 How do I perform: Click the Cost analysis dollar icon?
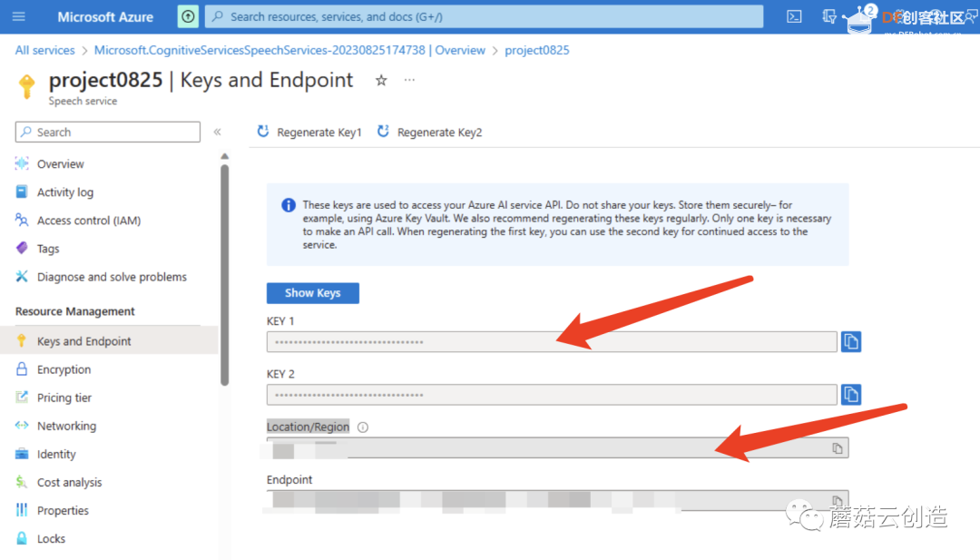22,481
